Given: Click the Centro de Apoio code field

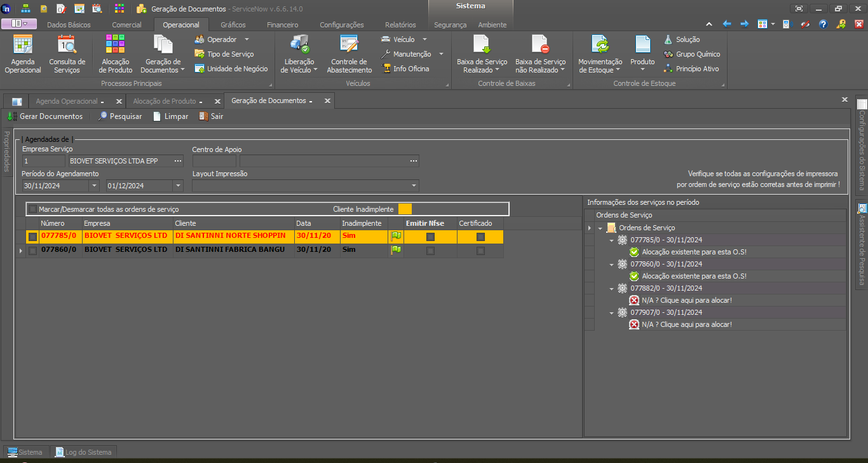Looking at the screenshot, I should pos(214,161).
